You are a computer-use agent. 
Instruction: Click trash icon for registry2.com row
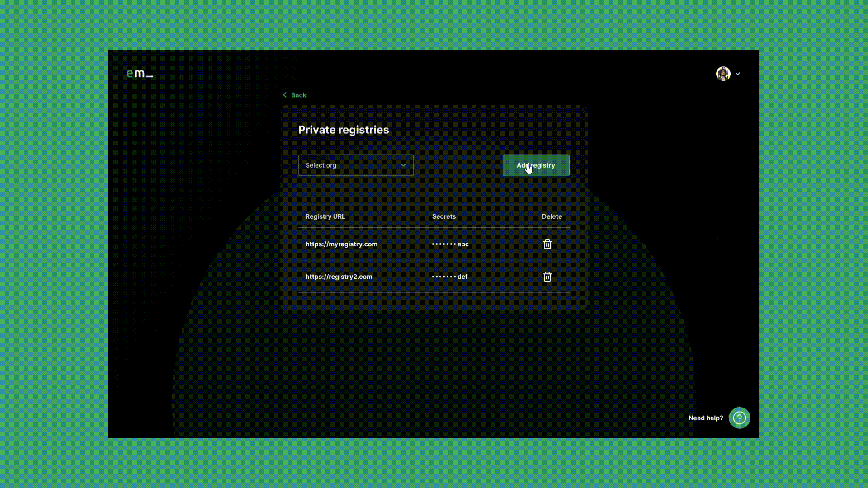[547, 277]
